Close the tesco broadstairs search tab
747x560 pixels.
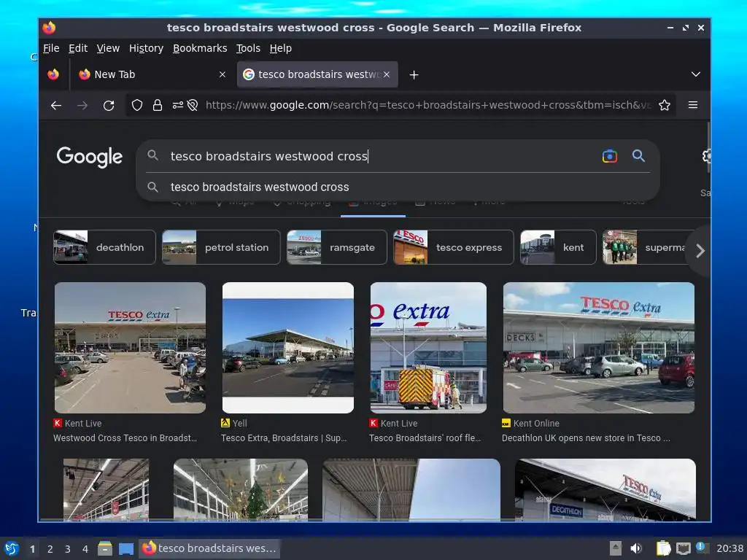tap(387, 74)
